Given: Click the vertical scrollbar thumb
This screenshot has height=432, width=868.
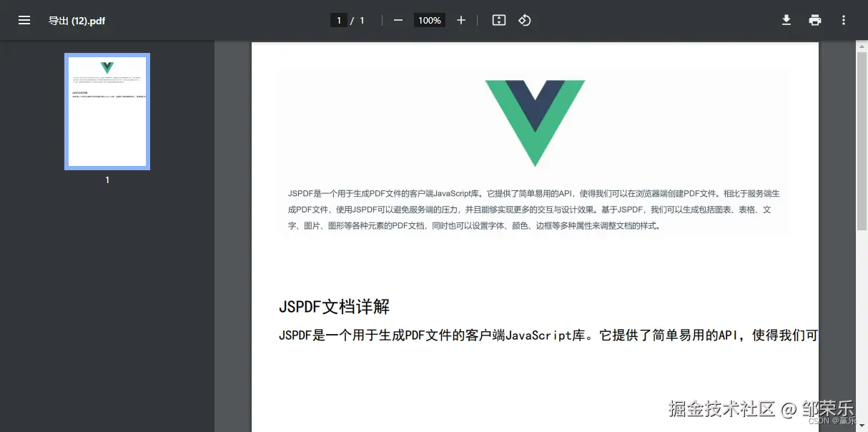Looking at the screenshot, I should point(862,141).
